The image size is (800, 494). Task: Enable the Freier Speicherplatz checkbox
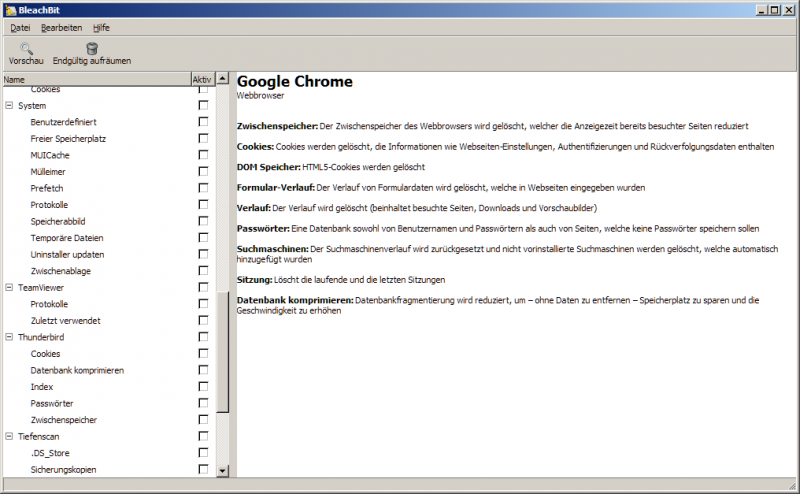(x=203, y=139)
